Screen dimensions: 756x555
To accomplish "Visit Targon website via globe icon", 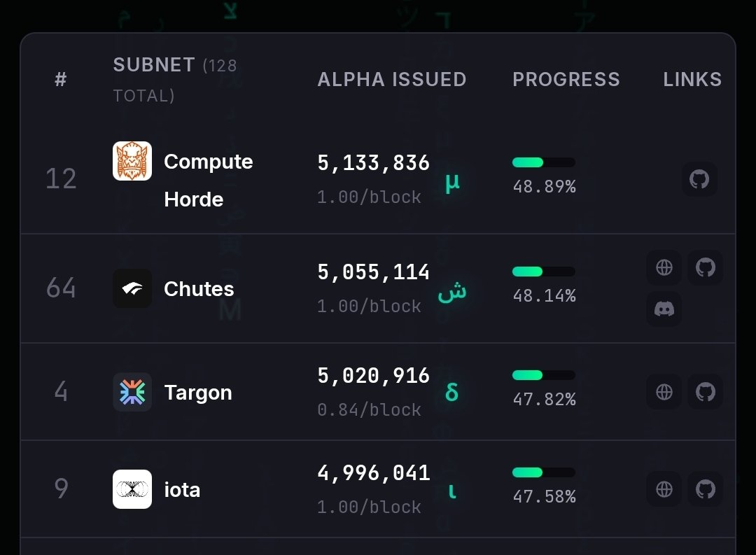I will [664, 392].
